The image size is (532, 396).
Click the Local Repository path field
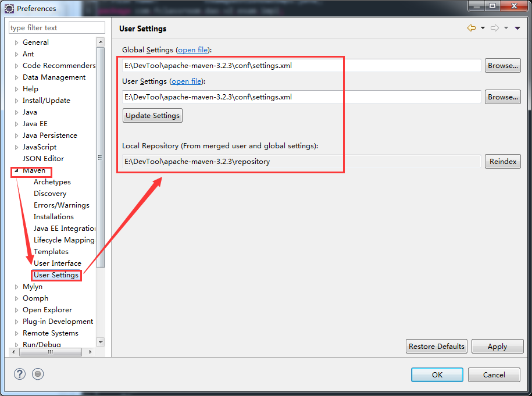(301, 162)
